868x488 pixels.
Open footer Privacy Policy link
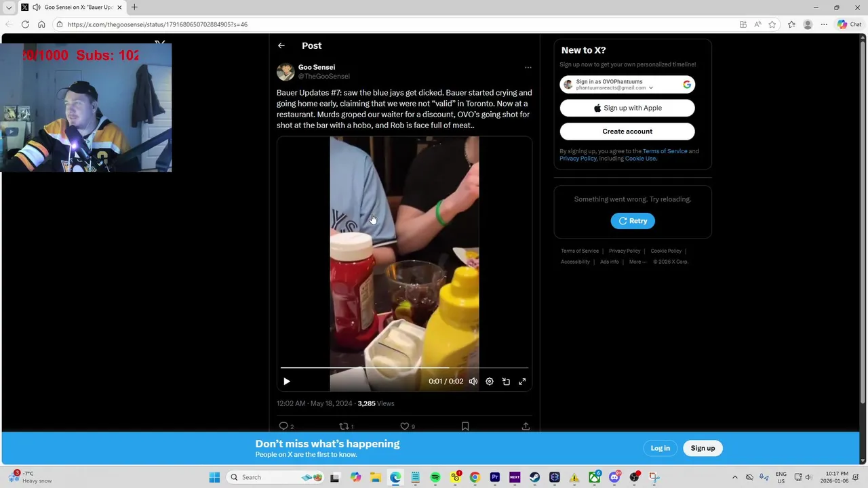[625, 251]
